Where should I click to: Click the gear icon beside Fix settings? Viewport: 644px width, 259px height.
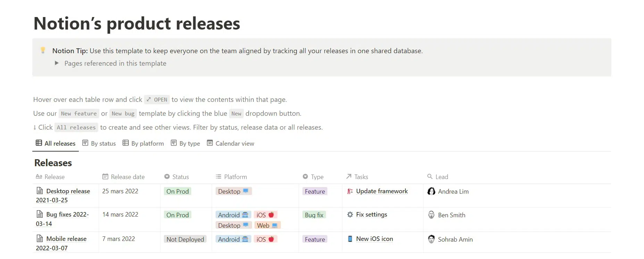[350, 215]
